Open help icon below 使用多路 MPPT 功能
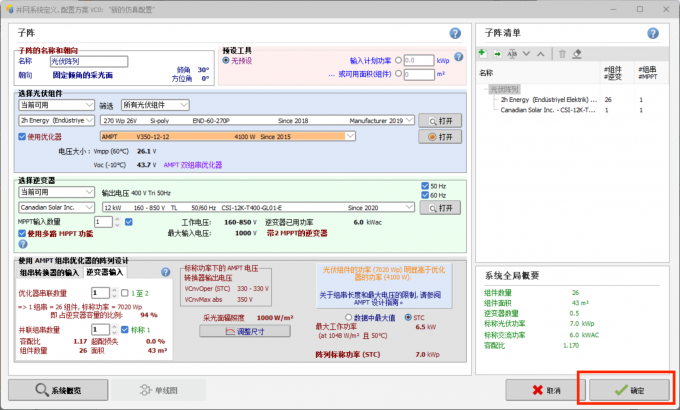The height and width of the screenshot is (410, 680). (23, 244)
